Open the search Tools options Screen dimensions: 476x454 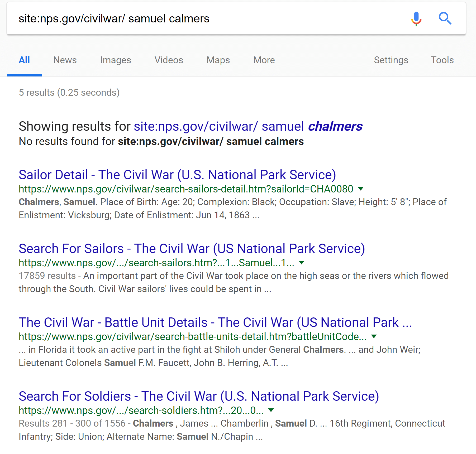click(442, 60)
